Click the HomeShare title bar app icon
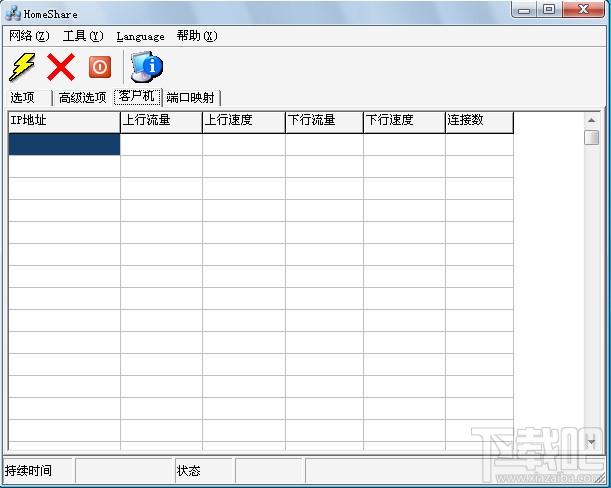Image resolution: width=611 pixels, height=488 pixels. pos(13,14)
